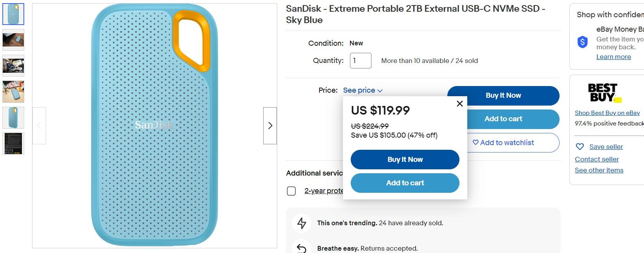This screenshot has height=253, width=644.
Task: Click the Quantity input field
Action: [360, 61]
